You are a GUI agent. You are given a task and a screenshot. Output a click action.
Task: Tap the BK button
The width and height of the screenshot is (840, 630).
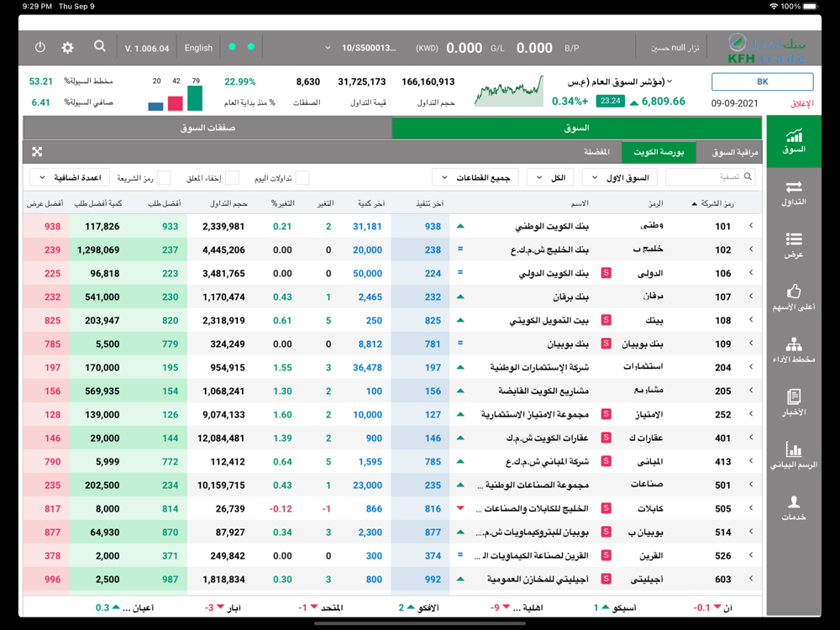[763, 81]
